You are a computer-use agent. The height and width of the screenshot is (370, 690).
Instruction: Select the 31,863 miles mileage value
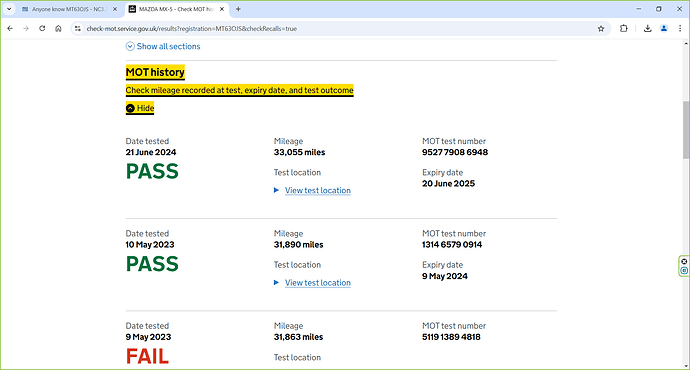point(298,337)
